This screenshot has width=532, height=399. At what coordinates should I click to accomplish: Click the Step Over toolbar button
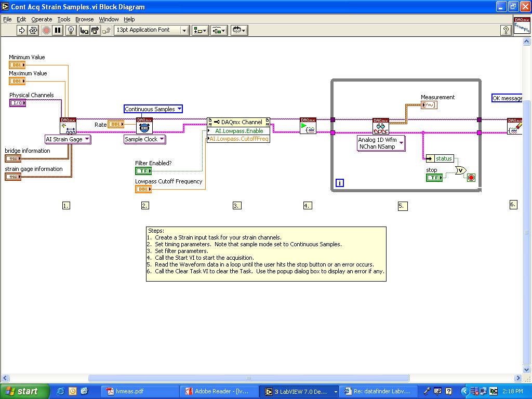95,30
